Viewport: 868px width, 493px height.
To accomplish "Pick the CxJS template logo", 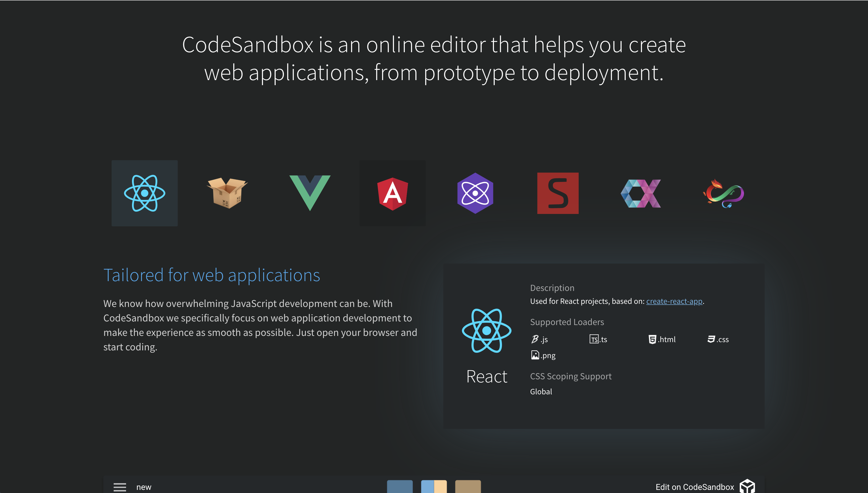I will click(640, 193).
